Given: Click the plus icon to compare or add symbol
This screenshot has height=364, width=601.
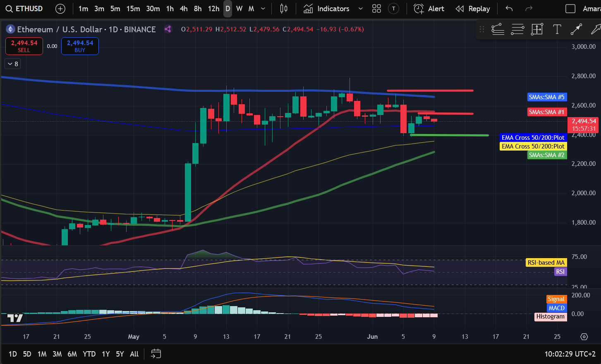Looking at the screenshot, I should [x=60, y=9].
